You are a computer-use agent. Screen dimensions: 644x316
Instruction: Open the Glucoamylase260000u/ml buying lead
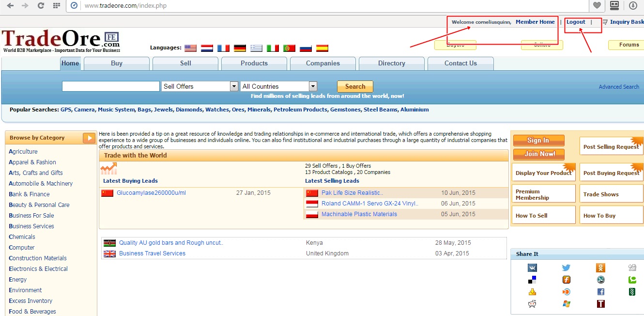151,193
